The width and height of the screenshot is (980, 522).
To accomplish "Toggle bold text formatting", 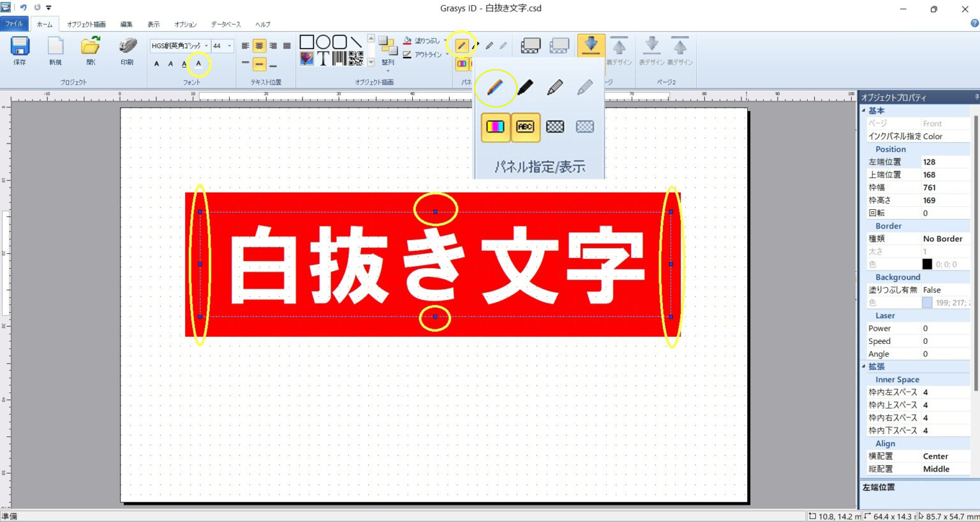I will pos(156,64).
